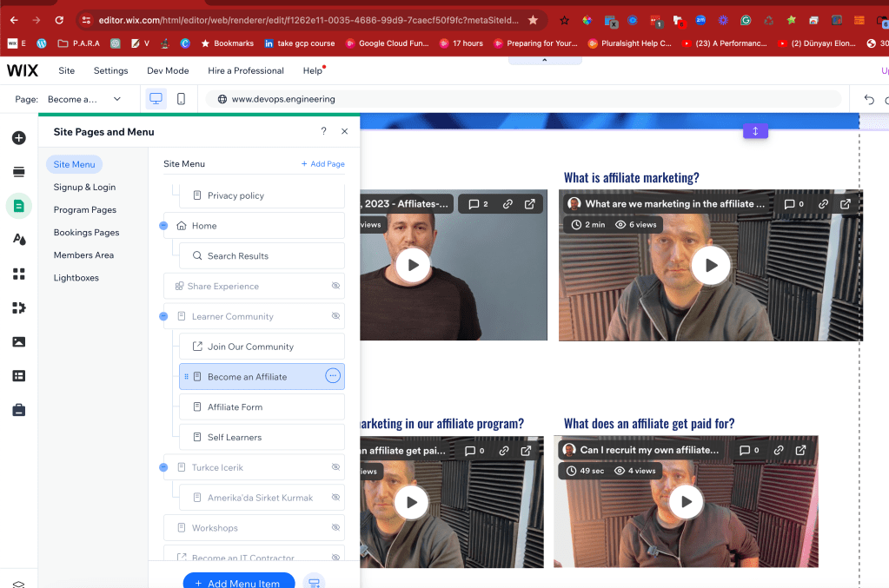This screenshot has height=588, width=889.
Task: Open the Pages and Menu sidebar icon
Action: pyautogui.click(x=19, y=206)
